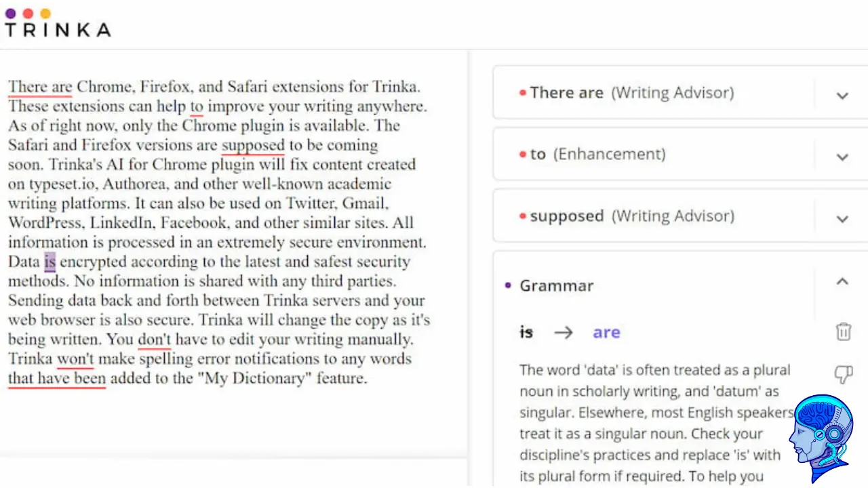
Task: Click the struck-through word 'is' in suggestion
Action: (x=526, y=332)
